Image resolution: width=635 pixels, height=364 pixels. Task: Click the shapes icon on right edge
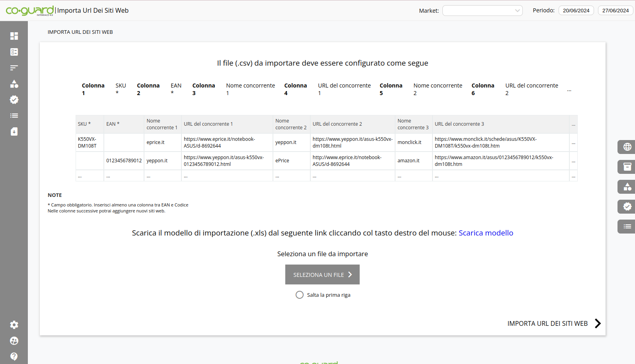pos(627,187)
